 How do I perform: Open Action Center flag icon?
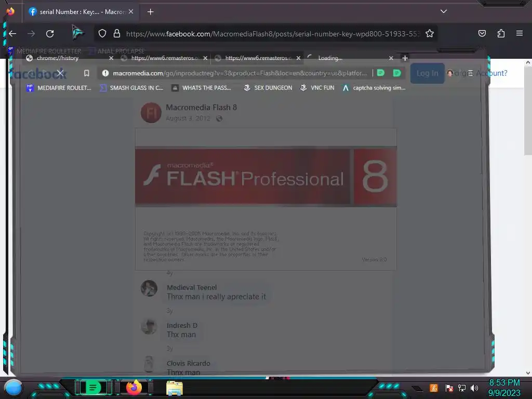(449, 388)
